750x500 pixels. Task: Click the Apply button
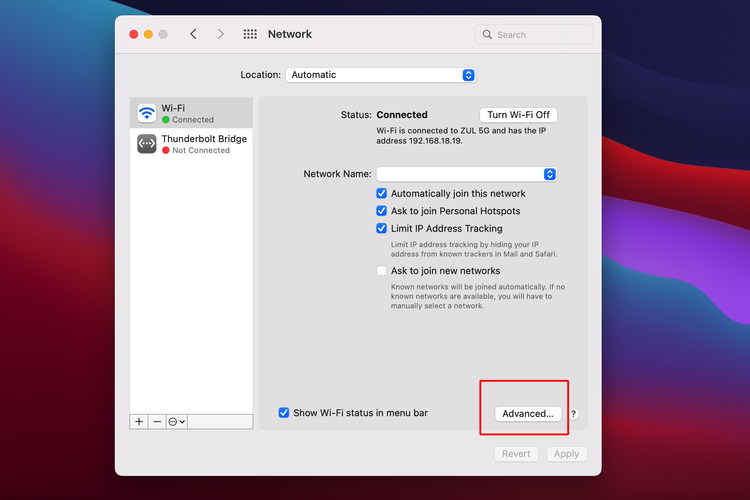click(x=566, y=454)
